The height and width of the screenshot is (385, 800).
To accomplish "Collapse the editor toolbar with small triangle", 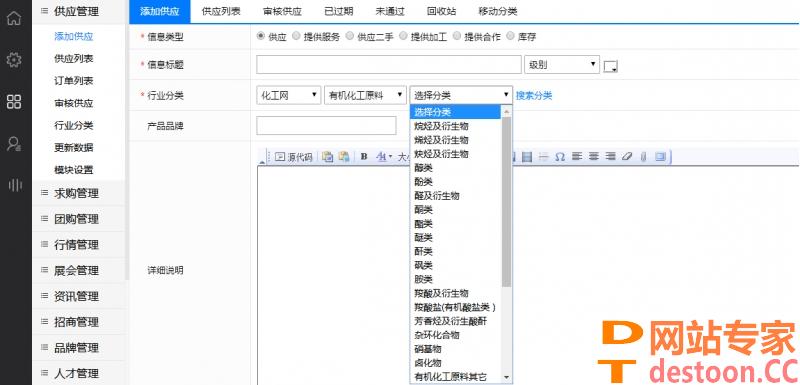I will point(262,162).
